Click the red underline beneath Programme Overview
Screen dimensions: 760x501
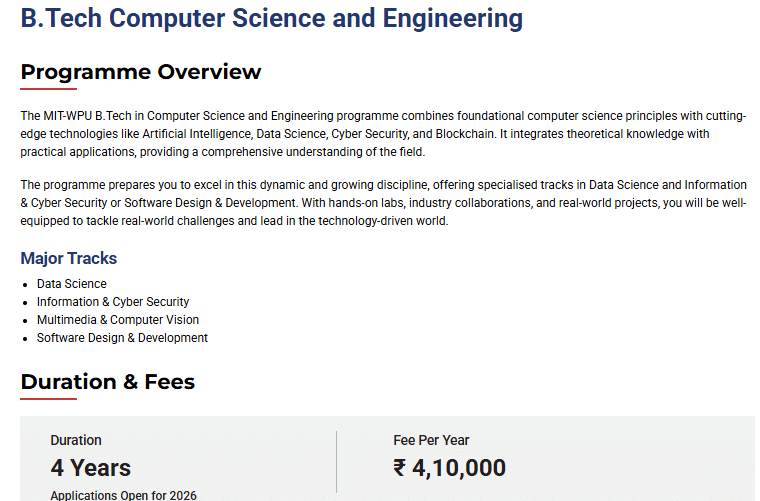pos(48,89)
